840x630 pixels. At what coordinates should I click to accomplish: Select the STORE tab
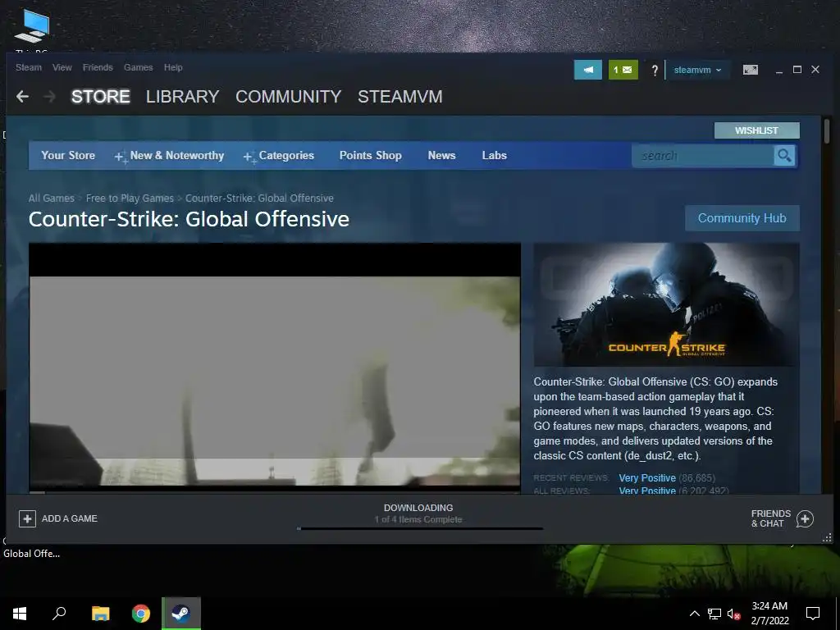101,97
